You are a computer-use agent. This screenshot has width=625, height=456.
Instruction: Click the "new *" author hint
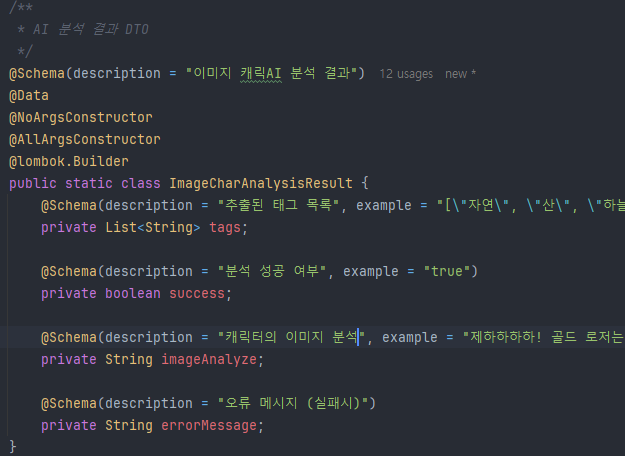(461, 74)
